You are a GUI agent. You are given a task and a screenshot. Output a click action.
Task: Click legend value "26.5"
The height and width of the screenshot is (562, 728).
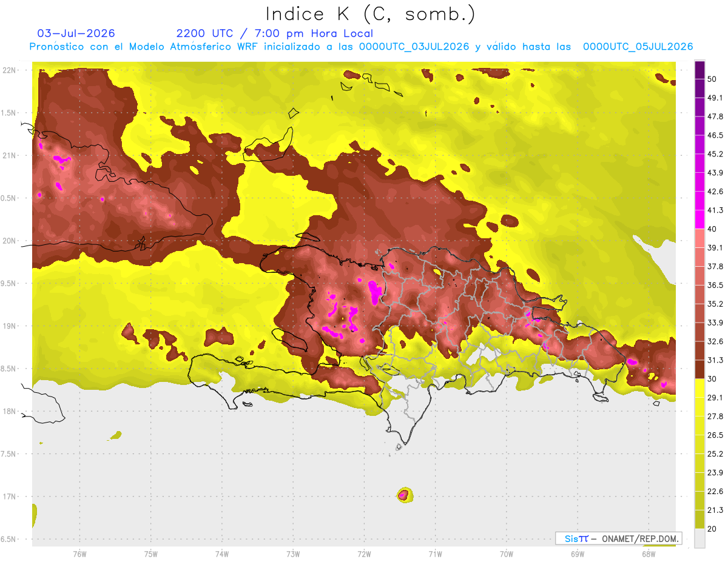click(x=715, y=435)
